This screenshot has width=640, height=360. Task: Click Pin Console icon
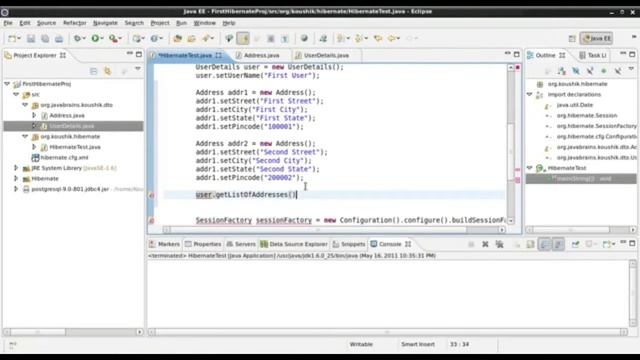click(x=575, y=244)
